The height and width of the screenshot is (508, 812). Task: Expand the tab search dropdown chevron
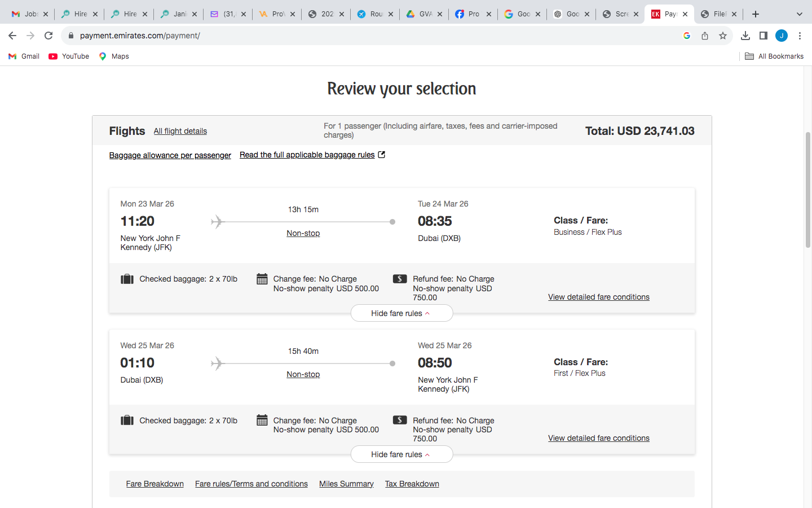tap(799, 14)
